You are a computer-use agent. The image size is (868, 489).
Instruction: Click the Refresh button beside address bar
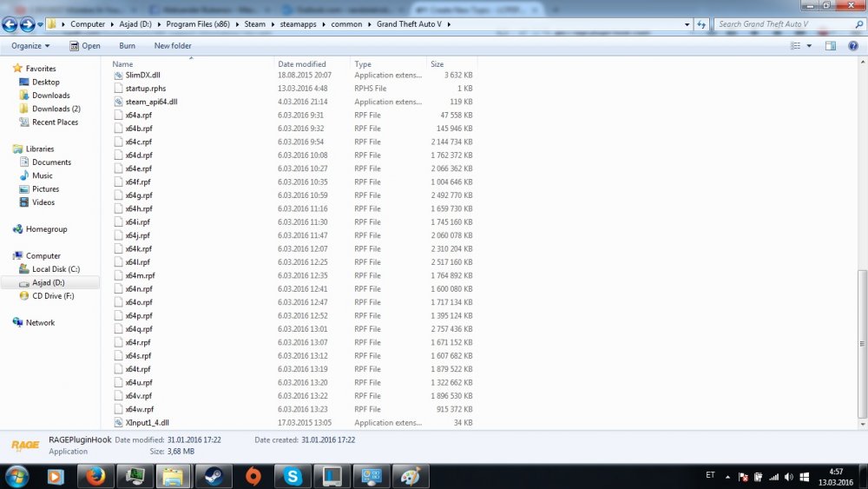702,24
